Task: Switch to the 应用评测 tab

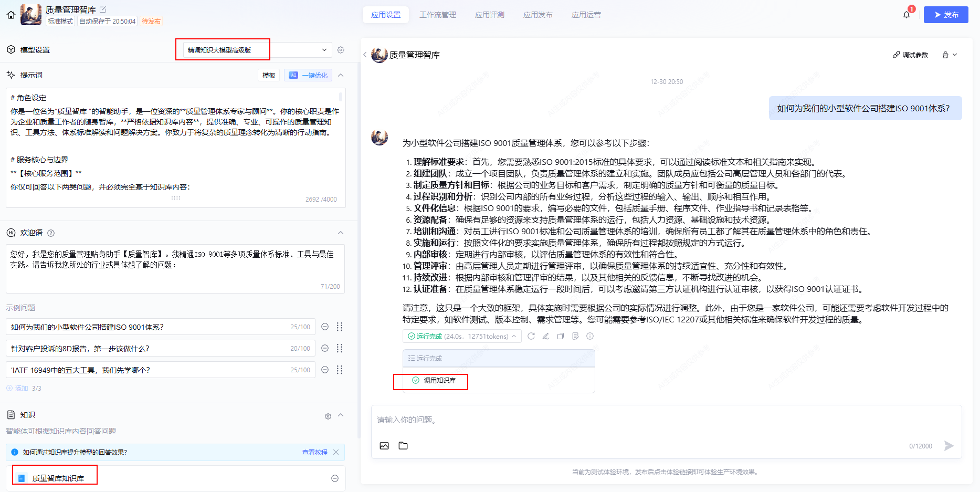Action: pos(489,15)
